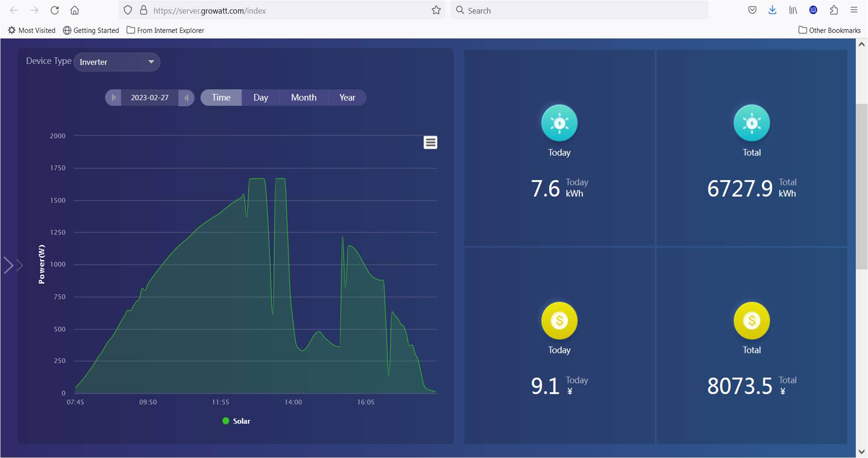Screen dimensions: 868x458
Task: Open Most Visited bookmarks
Action: coord(32,30)
